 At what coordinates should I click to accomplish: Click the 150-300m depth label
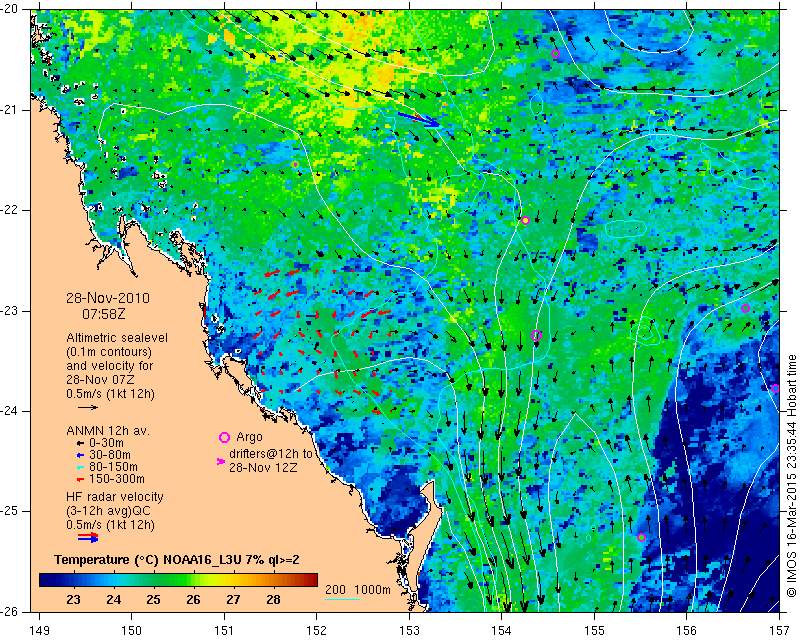(x=117, y=479)
